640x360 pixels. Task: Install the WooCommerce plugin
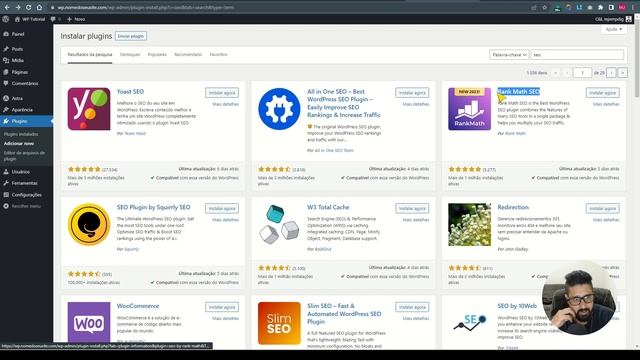222,307
